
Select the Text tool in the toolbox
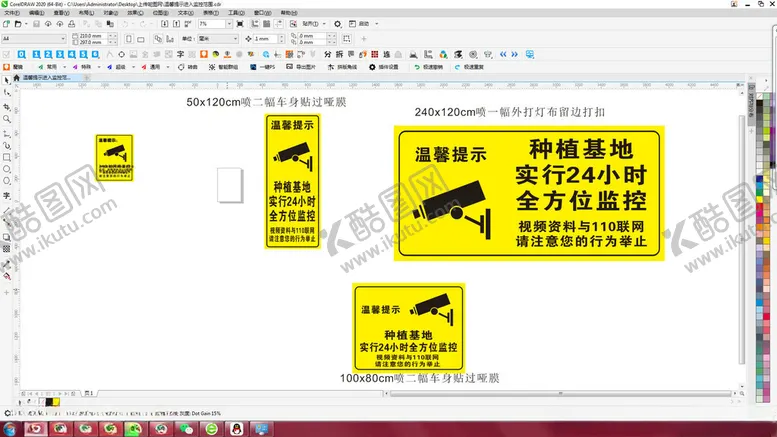(x=6, y=196)
